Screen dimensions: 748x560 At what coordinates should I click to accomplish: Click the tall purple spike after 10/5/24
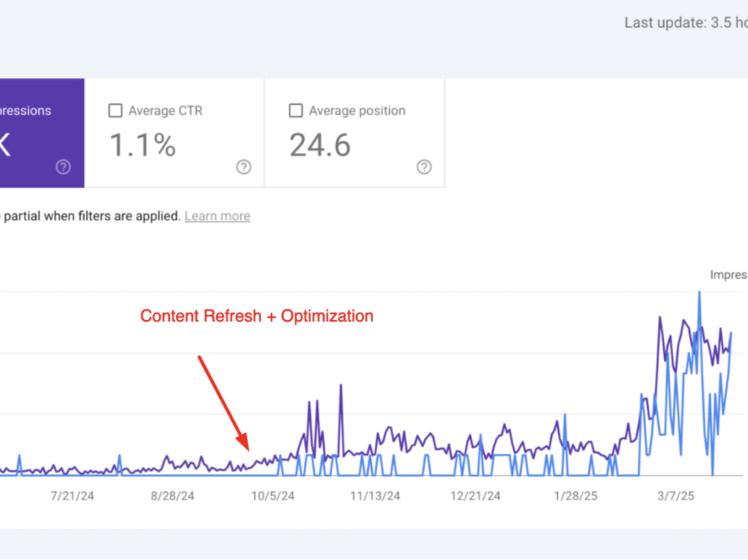[x=341, y=386]
